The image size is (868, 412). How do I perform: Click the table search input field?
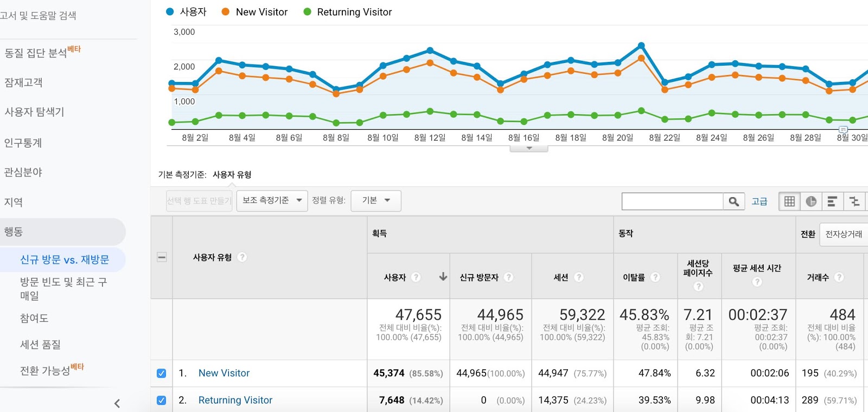(x=672, y=201)
